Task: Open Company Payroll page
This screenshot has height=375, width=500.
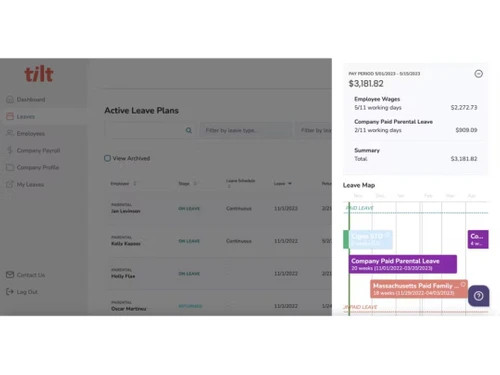Action: [x=38, y=150]
